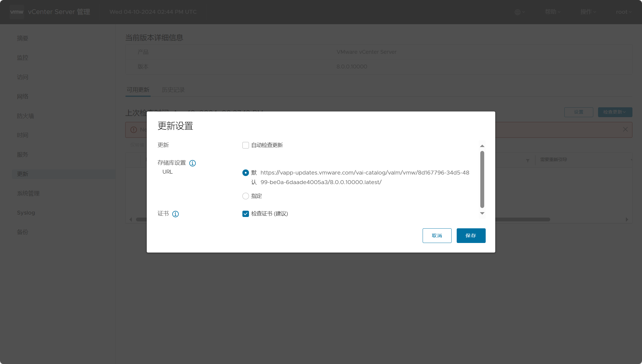Click the default repository URL text
The image size is (642, 364).
tap(365, 178)
